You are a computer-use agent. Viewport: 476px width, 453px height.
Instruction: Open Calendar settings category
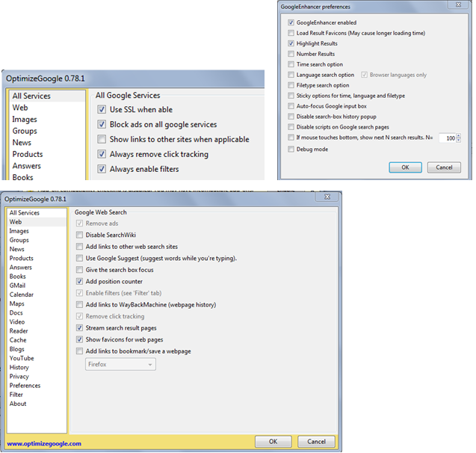pyautogui.click(x=37, y=295)
